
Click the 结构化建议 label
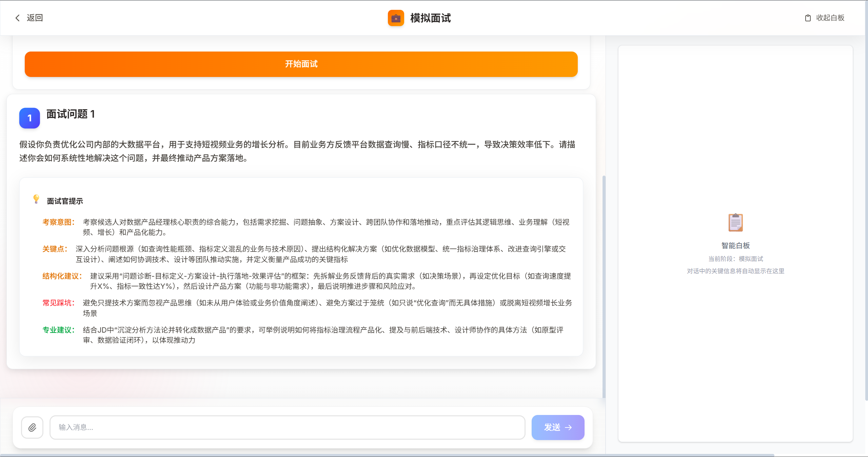[x=62, y=276]
